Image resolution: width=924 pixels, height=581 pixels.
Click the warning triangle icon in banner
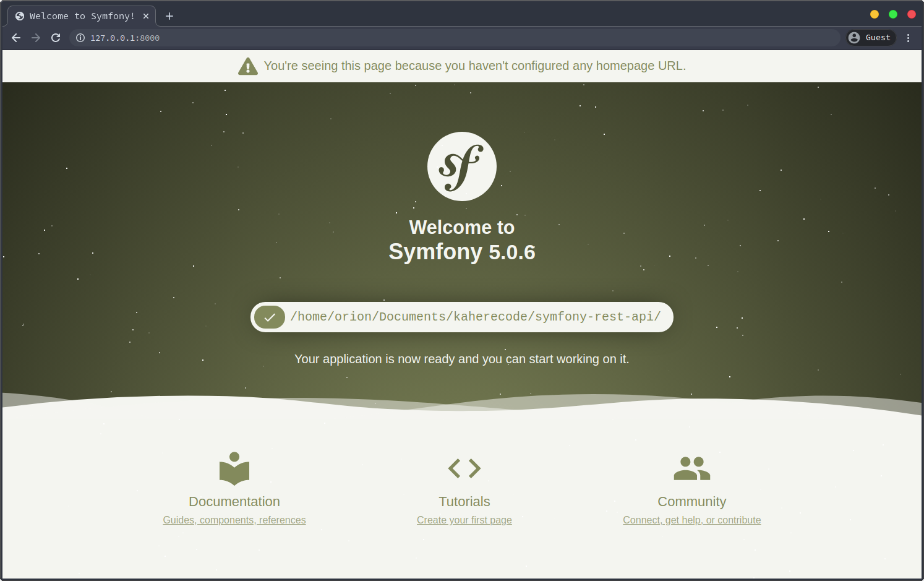pos(248,66)
